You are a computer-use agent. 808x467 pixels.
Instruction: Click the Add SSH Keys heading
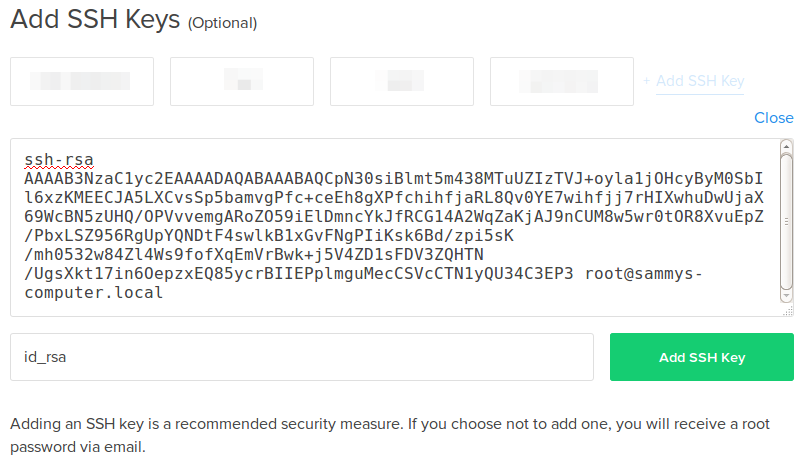click(x=95, y=20)
